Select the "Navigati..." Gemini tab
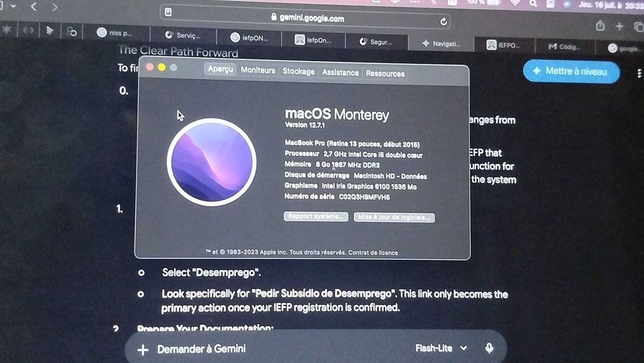 441,44
